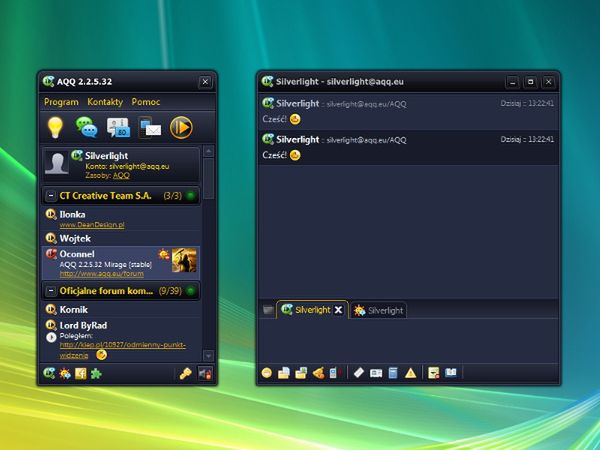600x450 pixels.
Task: Click the contact list scrollbar down arrow
Action: pos(209,355)
